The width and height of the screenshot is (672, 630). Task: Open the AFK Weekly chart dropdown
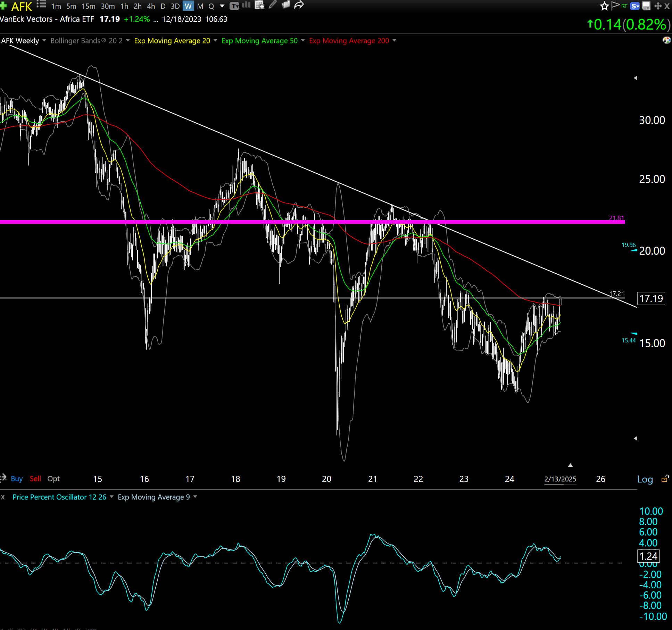tap(44, 41)
